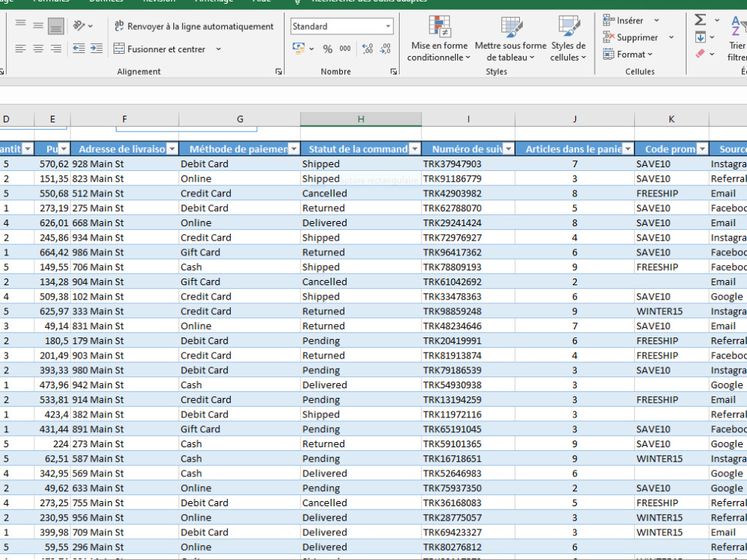
Task: Open Méthode de paiement filter arrow
Action: tap(294, 149)
